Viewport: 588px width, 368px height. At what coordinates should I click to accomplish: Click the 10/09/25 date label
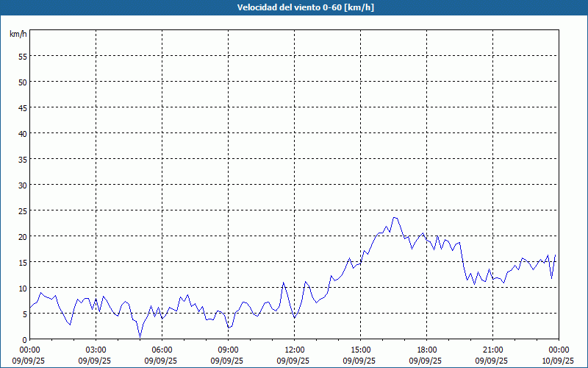(559, 361)
